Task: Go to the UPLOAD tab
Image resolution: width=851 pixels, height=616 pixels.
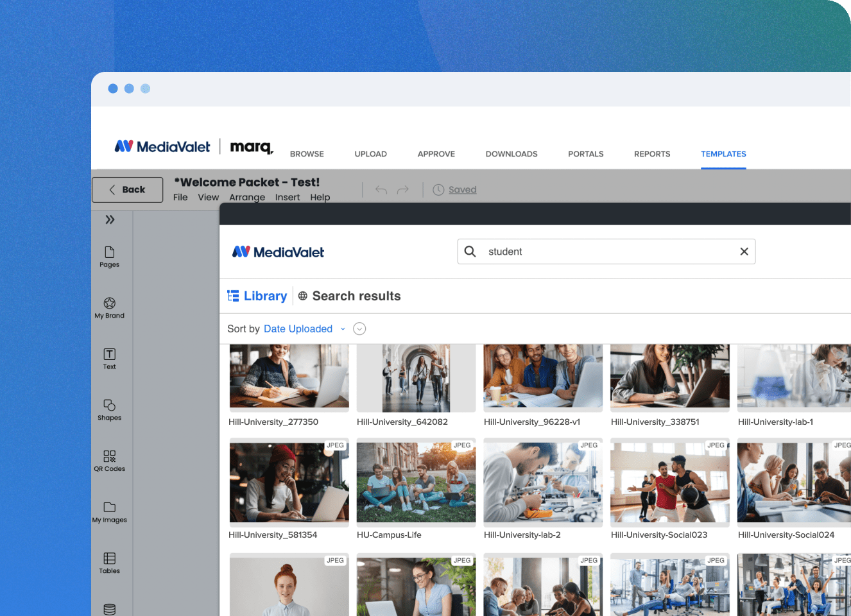Action: tap(371, 154)
